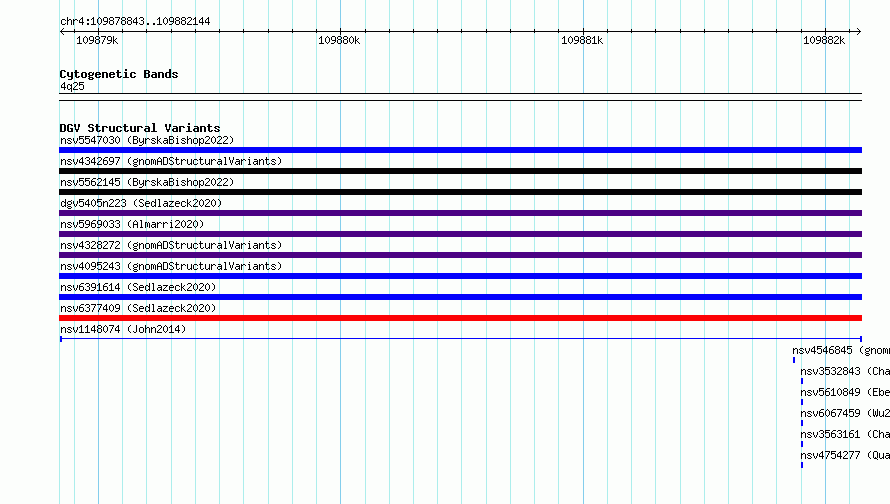Click the blue bar for nsv6391614
The image size is (890, 504).
click(460, 297)
